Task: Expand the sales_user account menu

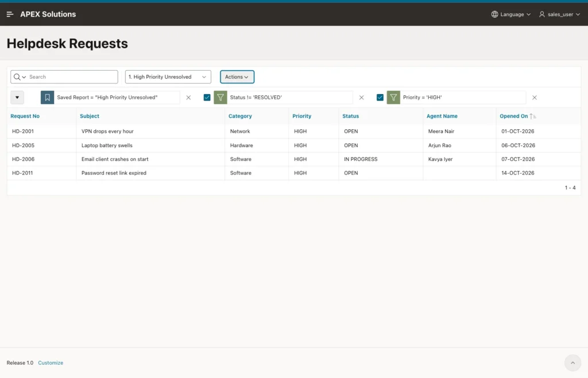Action: coord(559,14)
